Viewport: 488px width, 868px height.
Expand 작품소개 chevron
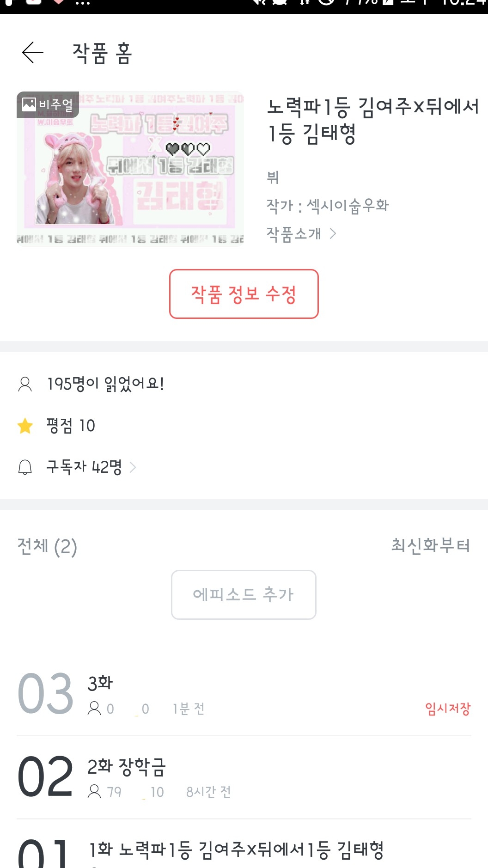coord(333,234)
